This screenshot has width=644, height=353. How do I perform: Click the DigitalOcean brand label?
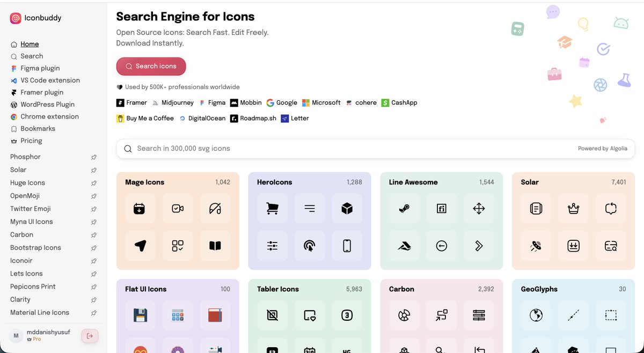207,118
